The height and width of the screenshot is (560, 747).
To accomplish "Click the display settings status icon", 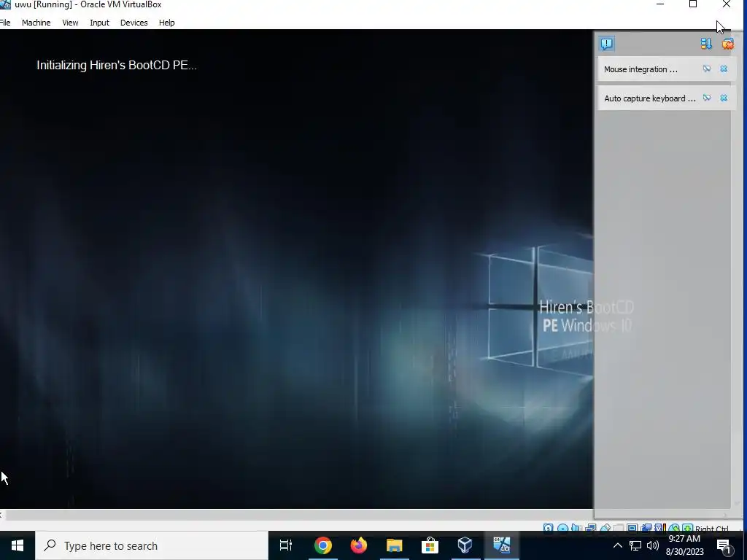I will click(632, 528).
